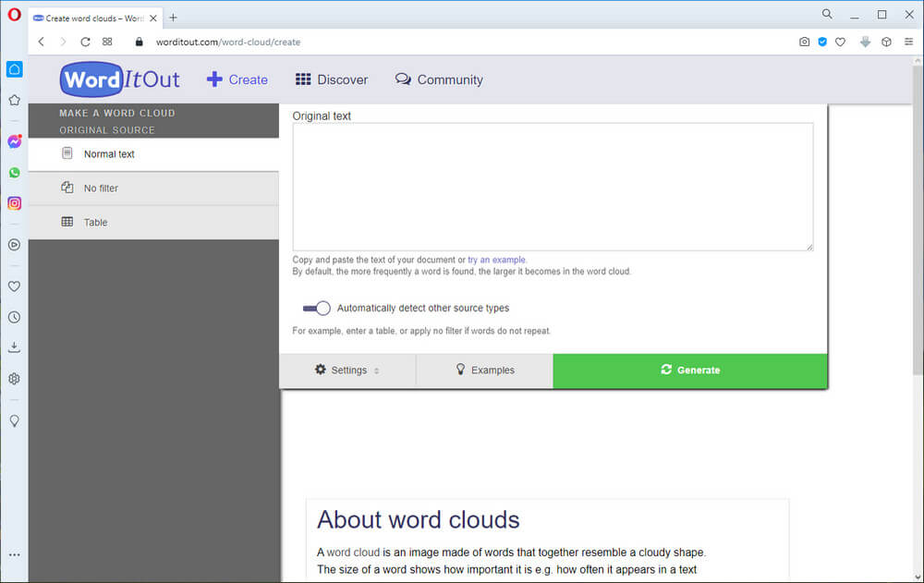Open easy setup menu icon
Image resolution: width=924 pixels, height=583 pixels.
pyautogui.click(x=908, y=42)
